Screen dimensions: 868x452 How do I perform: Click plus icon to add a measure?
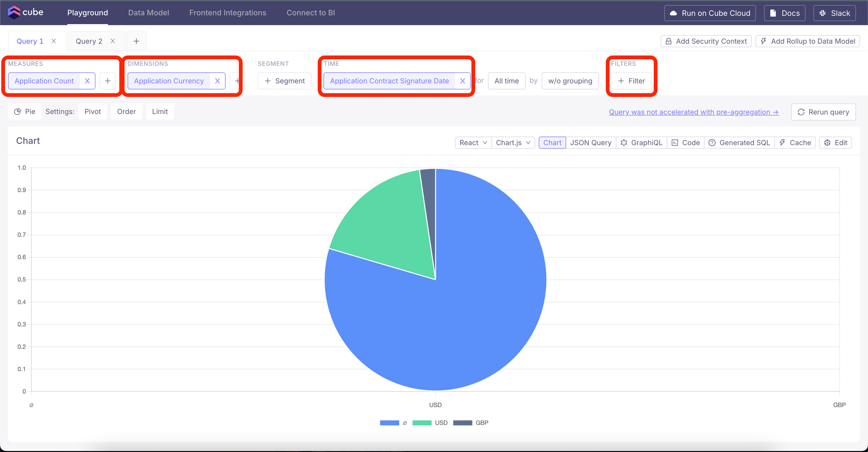[x=108, y=81]
